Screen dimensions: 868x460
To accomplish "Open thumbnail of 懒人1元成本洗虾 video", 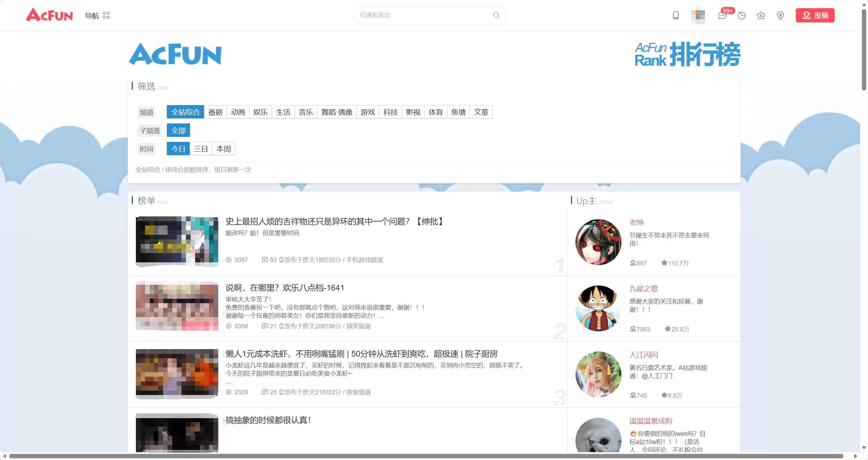I will (177, 374).
